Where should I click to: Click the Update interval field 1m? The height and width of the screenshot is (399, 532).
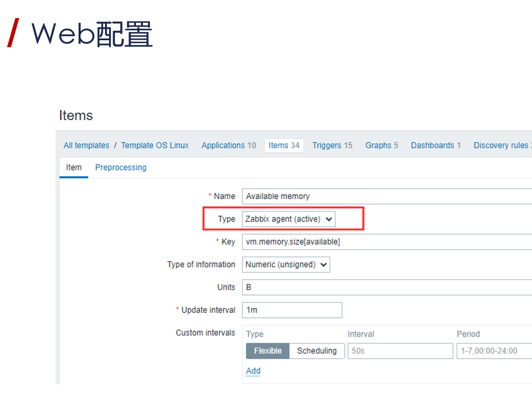292,310
